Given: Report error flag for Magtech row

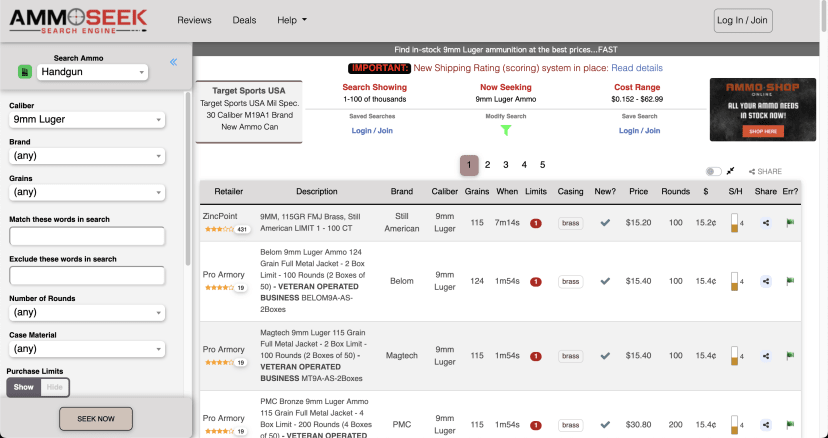Looking at the screenshot, I should [x=790, y=356].
